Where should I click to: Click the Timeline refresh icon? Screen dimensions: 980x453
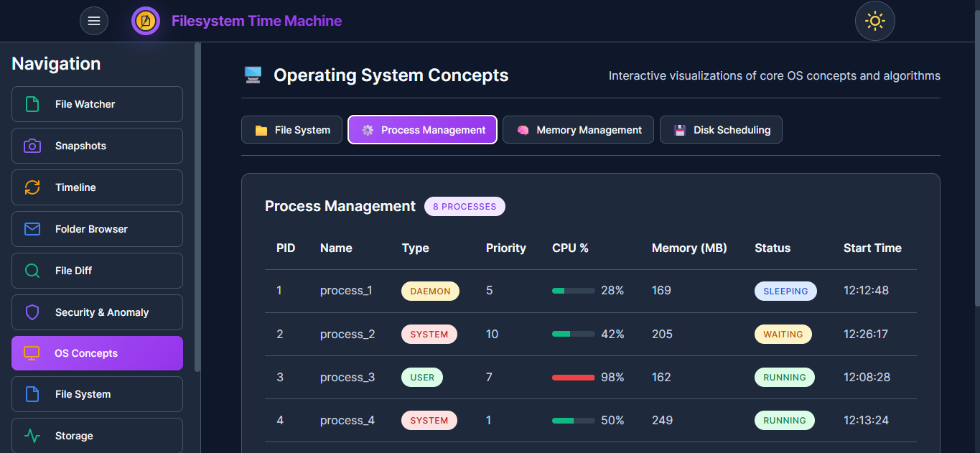(x=31, y=187)
